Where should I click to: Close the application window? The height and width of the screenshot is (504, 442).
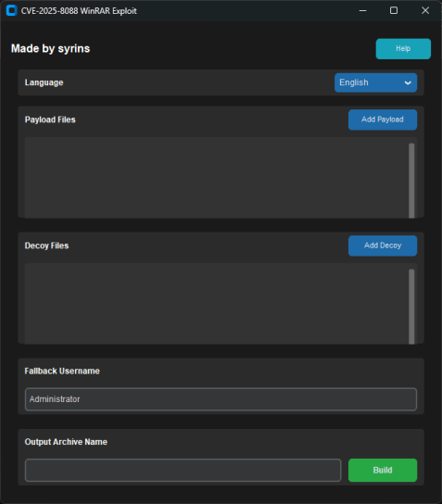click(x=425, y=10)
